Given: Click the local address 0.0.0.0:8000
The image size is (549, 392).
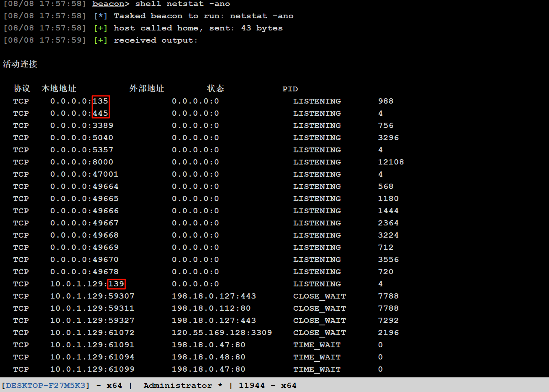Looking at the screenshot, I should pos(82,162).
